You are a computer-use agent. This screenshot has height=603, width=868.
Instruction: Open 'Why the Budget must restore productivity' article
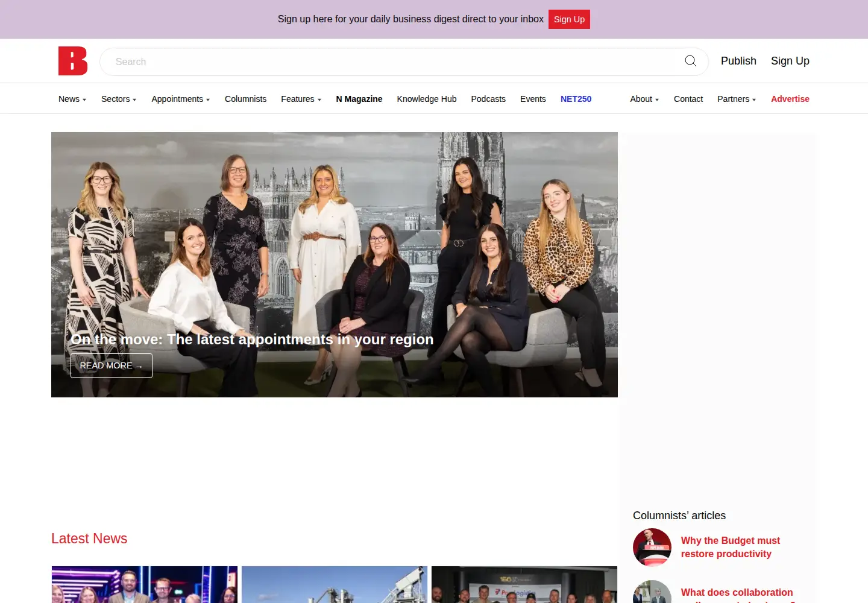click(731, 547)
